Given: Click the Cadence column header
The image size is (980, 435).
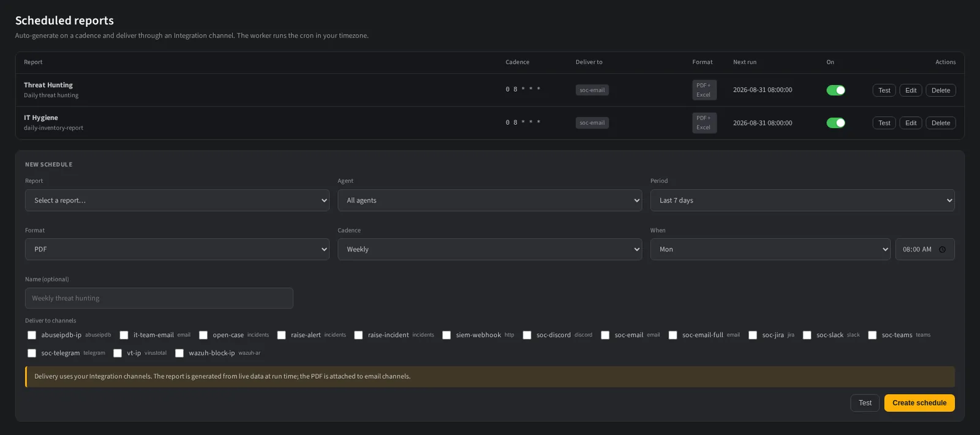Looking at the screenshot, I should 518,62.
